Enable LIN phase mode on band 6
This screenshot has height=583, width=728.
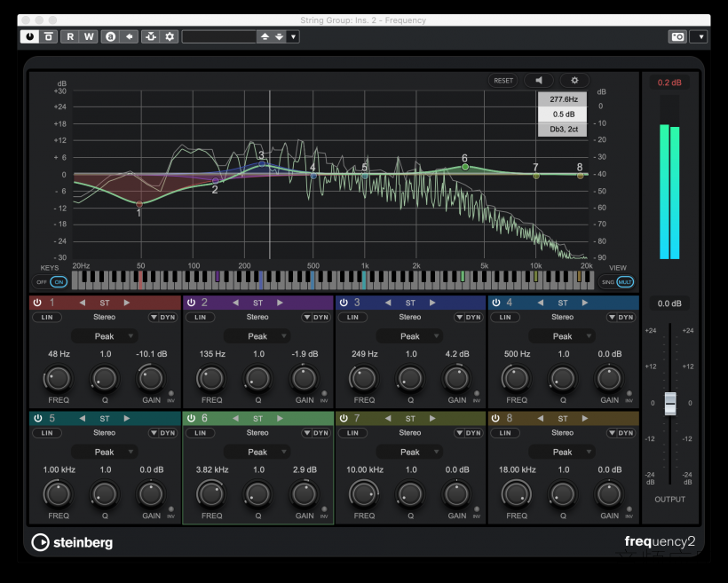click(x=200, y=433)
